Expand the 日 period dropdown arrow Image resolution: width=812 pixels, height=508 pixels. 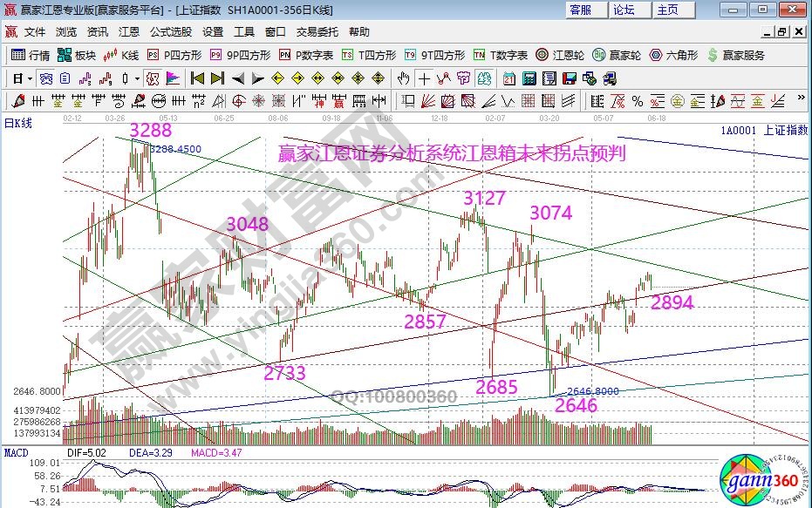pyautogui.click(x=29, y=78)
